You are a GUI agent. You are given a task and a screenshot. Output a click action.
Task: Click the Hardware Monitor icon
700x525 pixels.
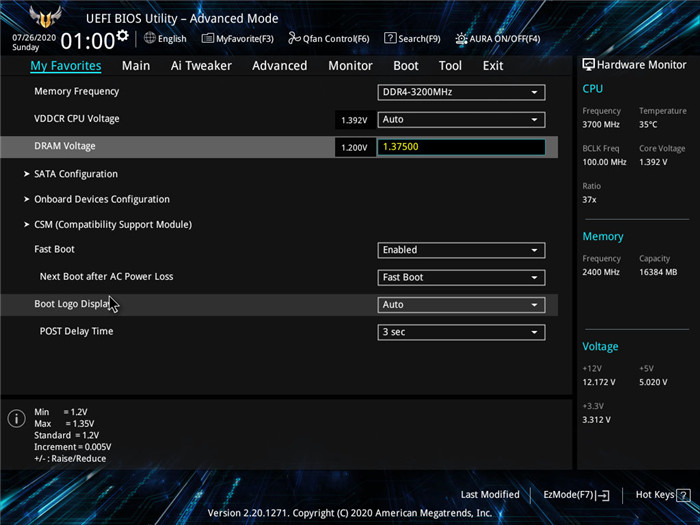588,65
